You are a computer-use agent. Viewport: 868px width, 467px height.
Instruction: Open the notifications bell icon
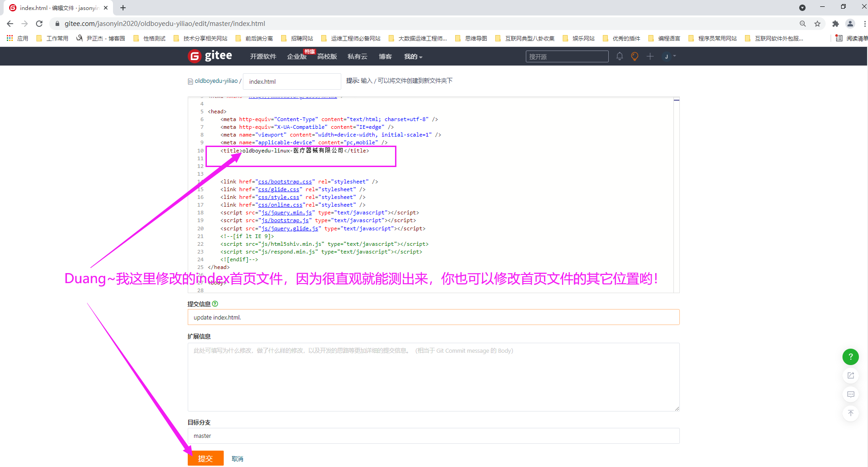(x=619, y=56)
